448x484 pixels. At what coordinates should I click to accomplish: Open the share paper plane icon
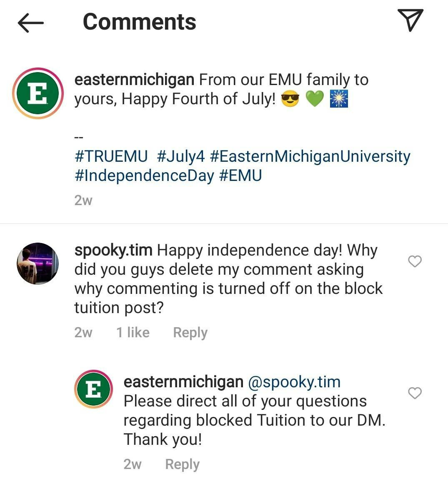410,20
